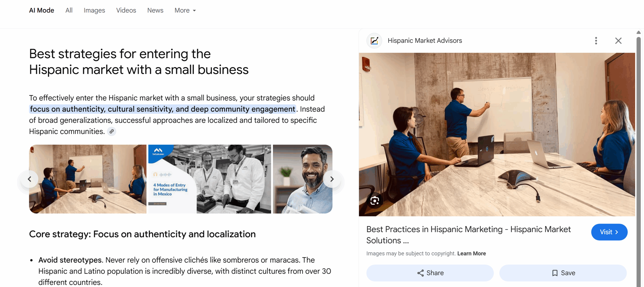644x287 pixels.
Task: Advance image carousel with next arrow
Action: 332,179
